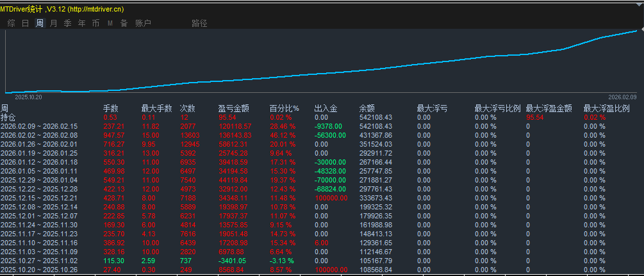Open the 年 yearly statistics tab

click(x=82, y=24)
